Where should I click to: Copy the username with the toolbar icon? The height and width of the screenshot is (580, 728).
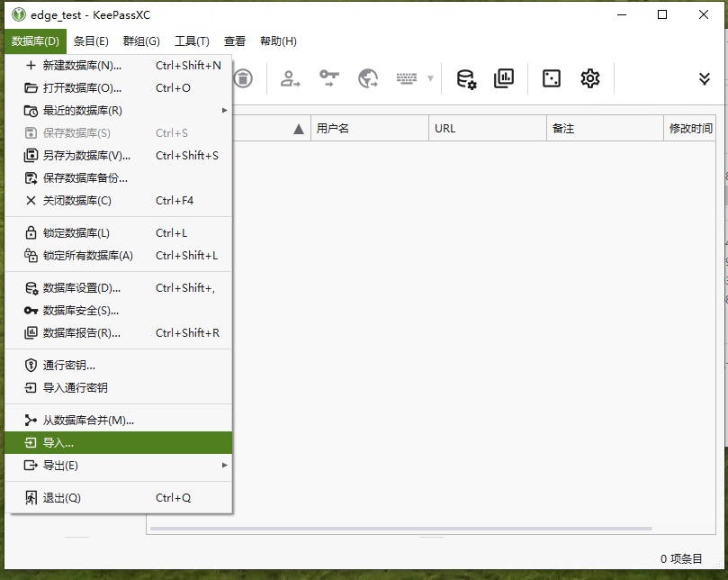tap(290, 78)
